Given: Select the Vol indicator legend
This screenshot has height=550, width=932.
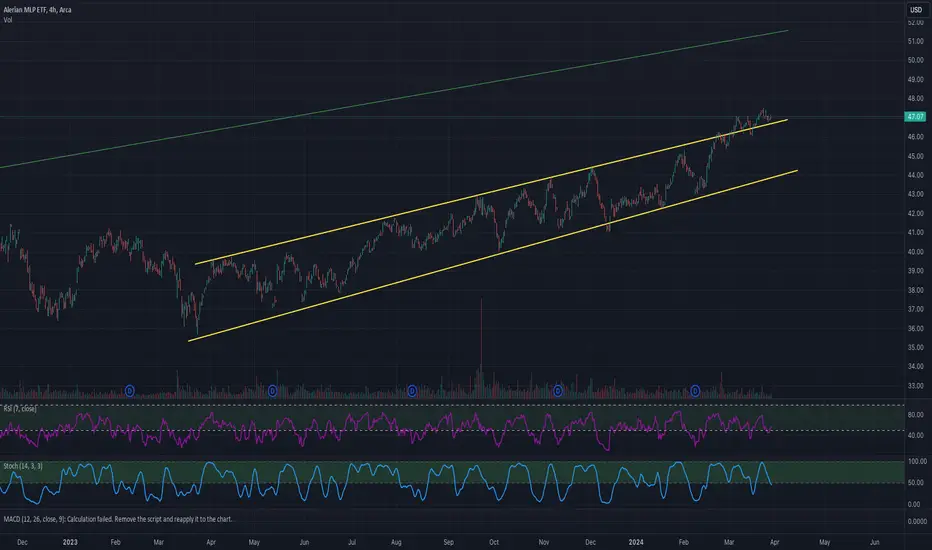Looking at the screenshot, I should click(8, 20).
